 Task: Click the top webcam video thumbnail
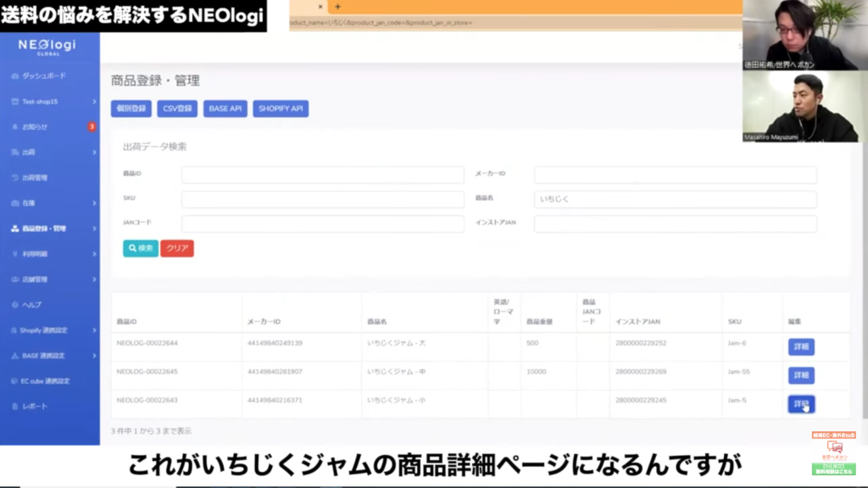[805, 35]
